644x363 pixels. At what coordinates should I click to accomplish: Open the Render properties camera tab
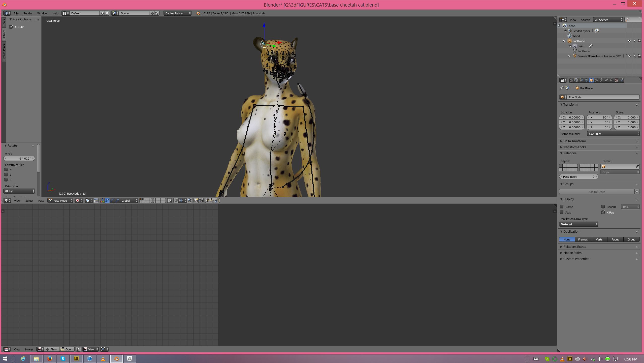tap(571, 80)
